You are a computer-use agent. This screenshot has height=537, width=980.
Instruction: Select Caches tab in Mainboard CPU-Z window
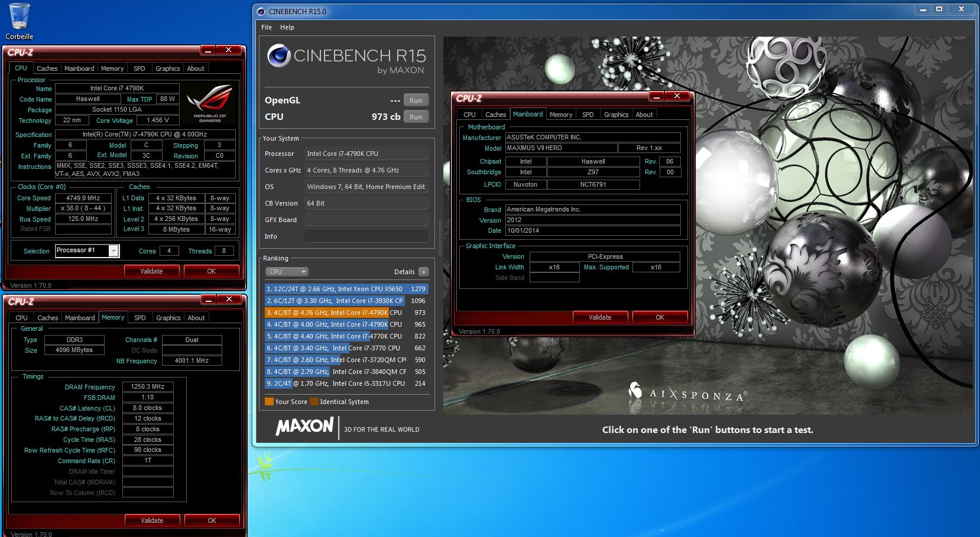pyautogui.click(x=496, y=115)
